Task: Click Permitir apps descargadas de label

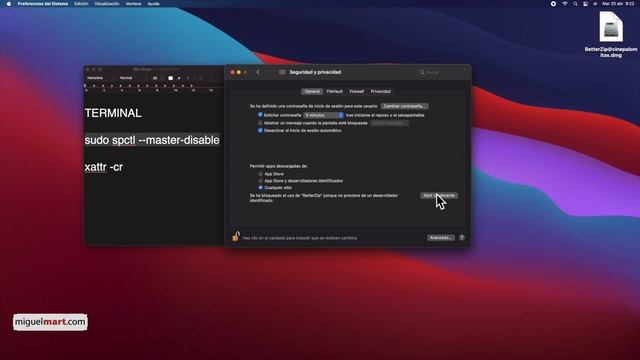Action: tap(278, 166)
